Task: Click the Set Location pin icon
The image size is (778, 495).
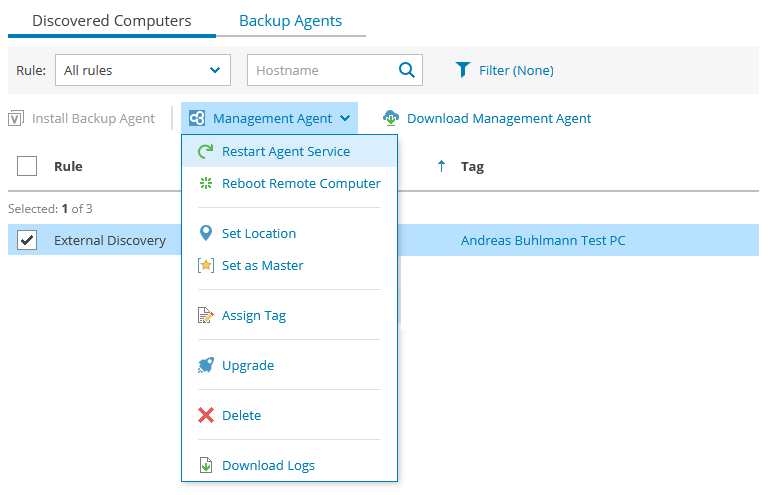Action: pyautogui.click(x=205, y=233)
